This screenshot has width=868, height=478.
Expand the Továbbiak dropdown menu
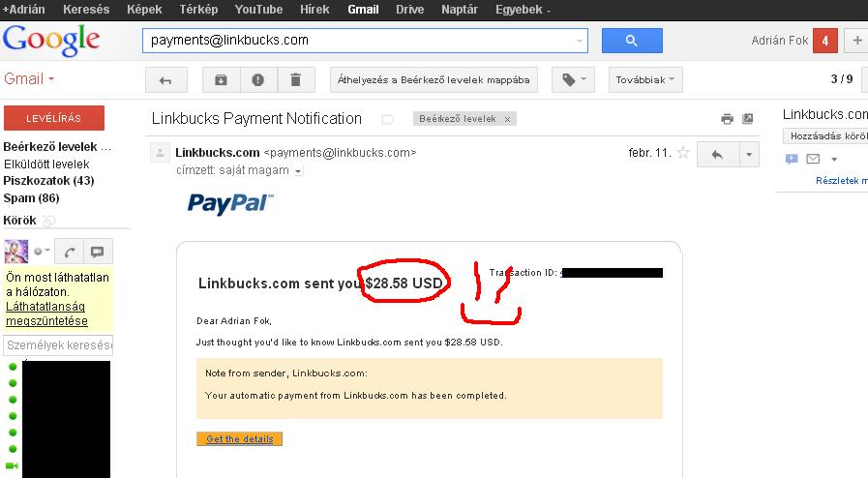[645, 80]
